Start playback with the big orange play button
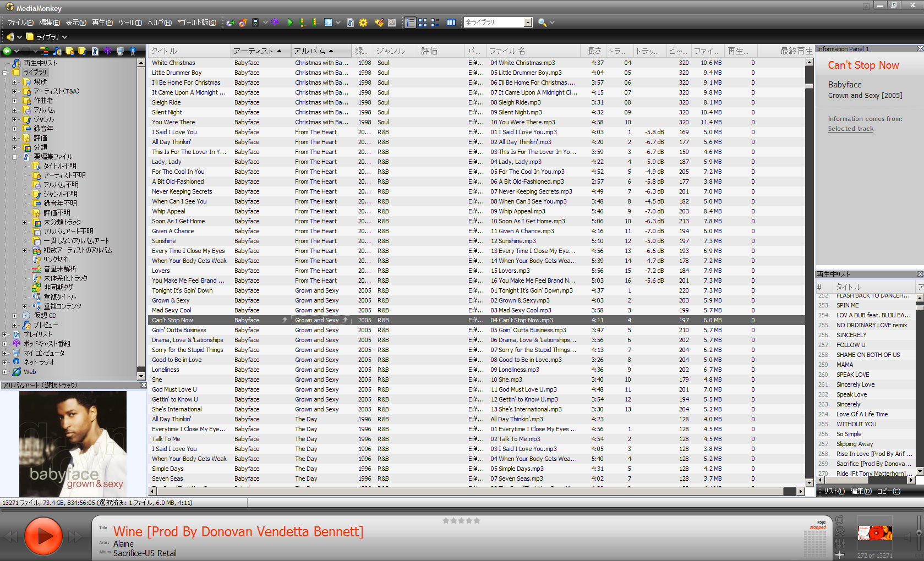Screen dimensions: 924x561 point(43,536)
